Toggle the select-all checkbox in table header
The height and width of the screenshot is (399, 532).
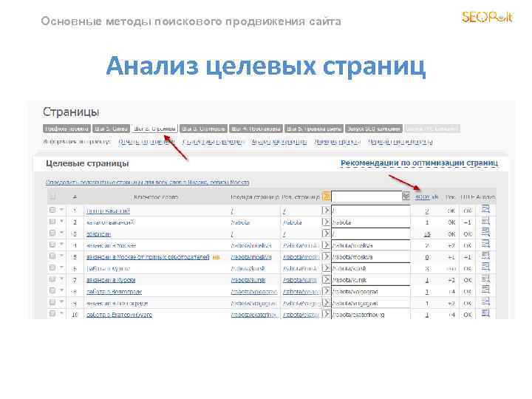point(52,196)
